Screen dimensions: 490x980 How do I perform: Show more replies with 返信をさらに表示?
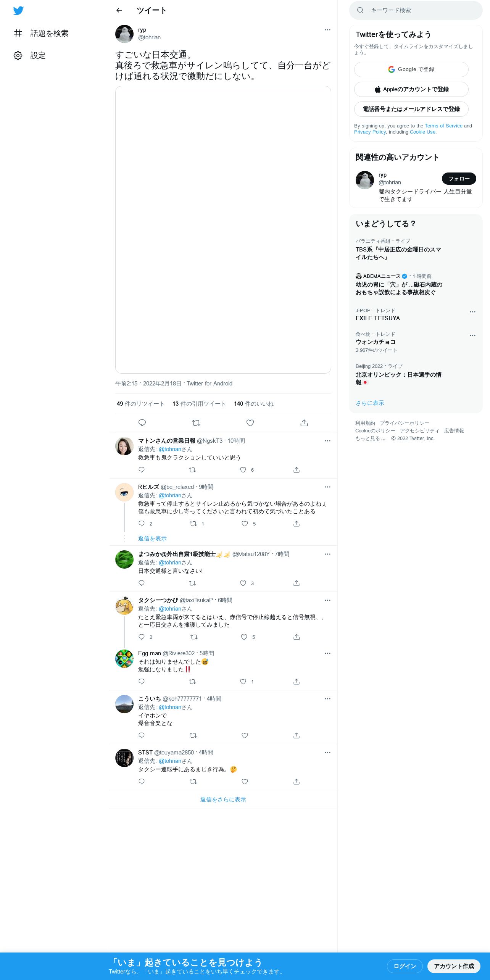(223, 799)
